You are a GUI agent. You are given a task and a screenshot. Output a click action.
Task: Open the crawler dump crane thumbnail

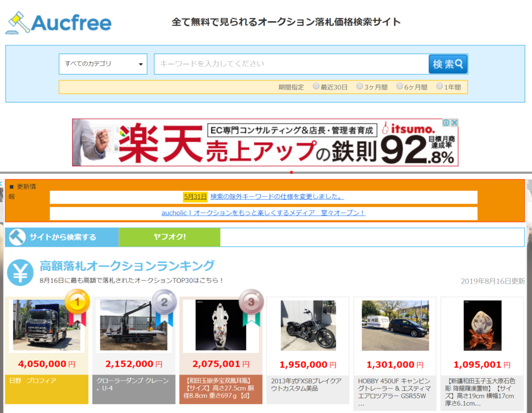pyautogui.click(x=134, y=325)
